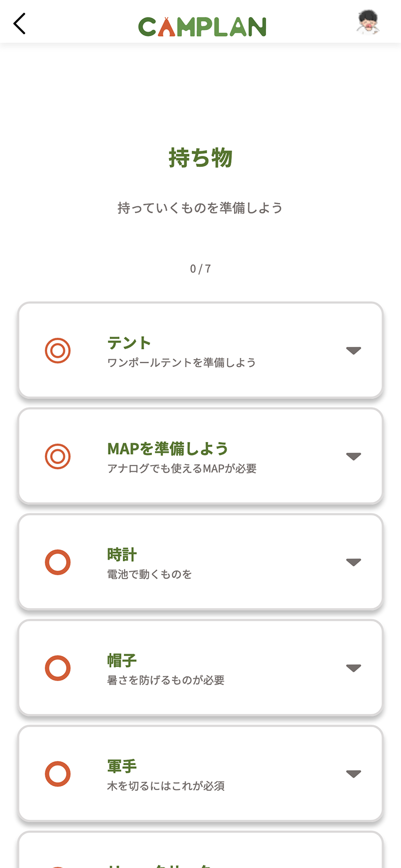Mark the 帽子 item circle as done

click(x=58, y=668)
